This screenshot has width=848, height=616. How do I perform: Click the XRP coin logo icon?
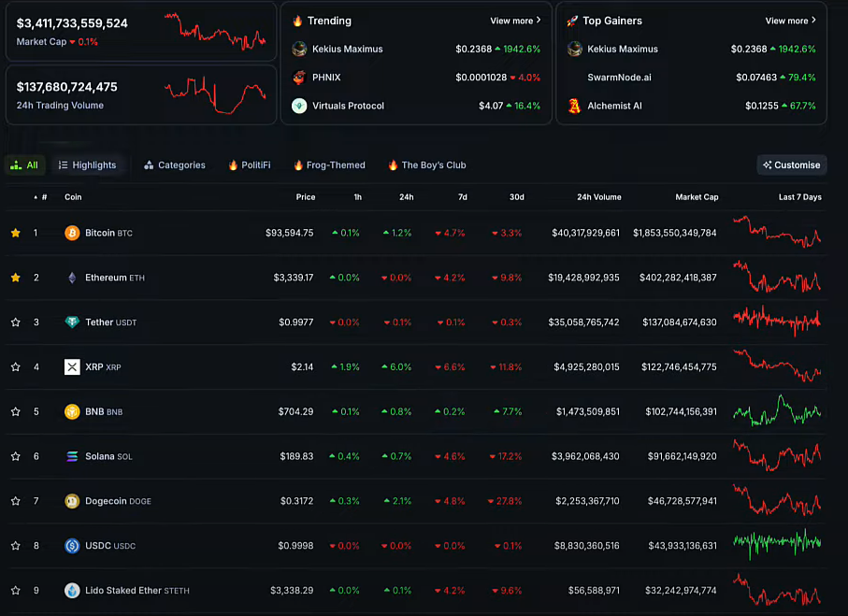(x=72, y=367)
